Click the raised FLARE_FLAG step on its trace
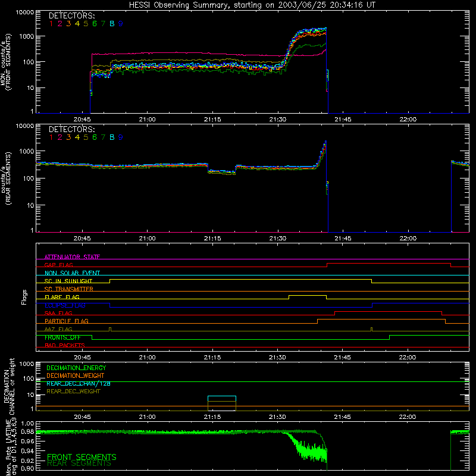 (308, 296)
